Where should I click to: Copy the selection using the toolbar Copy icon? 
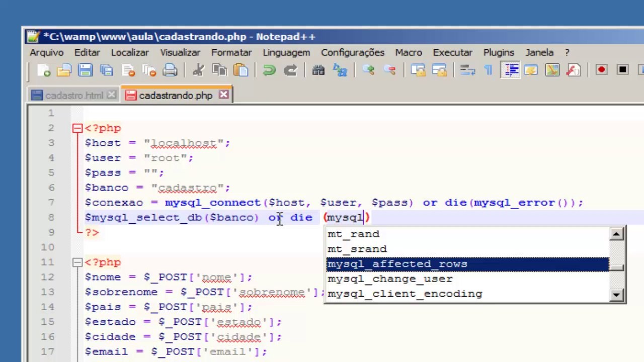click(219, 70)
